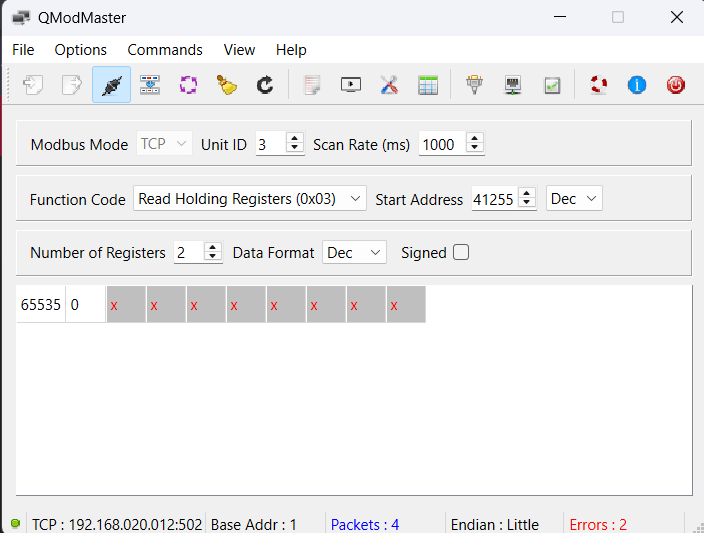Image resolution: width=704 pixels, height=533 pixels.
Task: Click the Start Address 41255 field
Action: click(495, 199)
